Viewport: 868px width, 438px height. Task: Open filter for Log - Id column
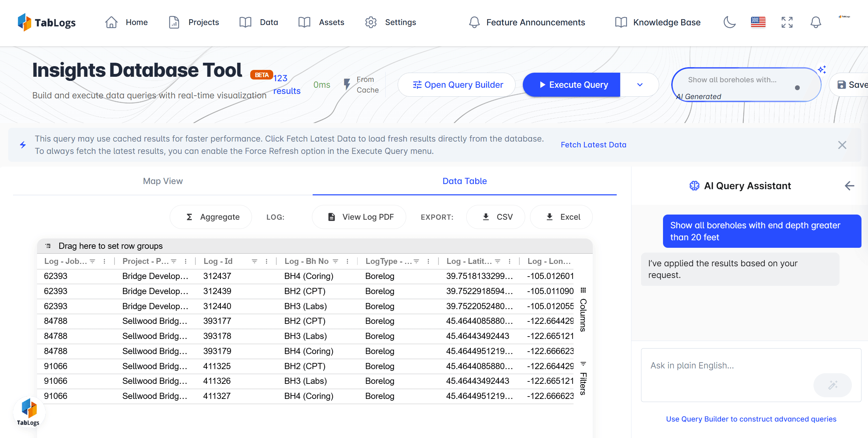(254, 261)
